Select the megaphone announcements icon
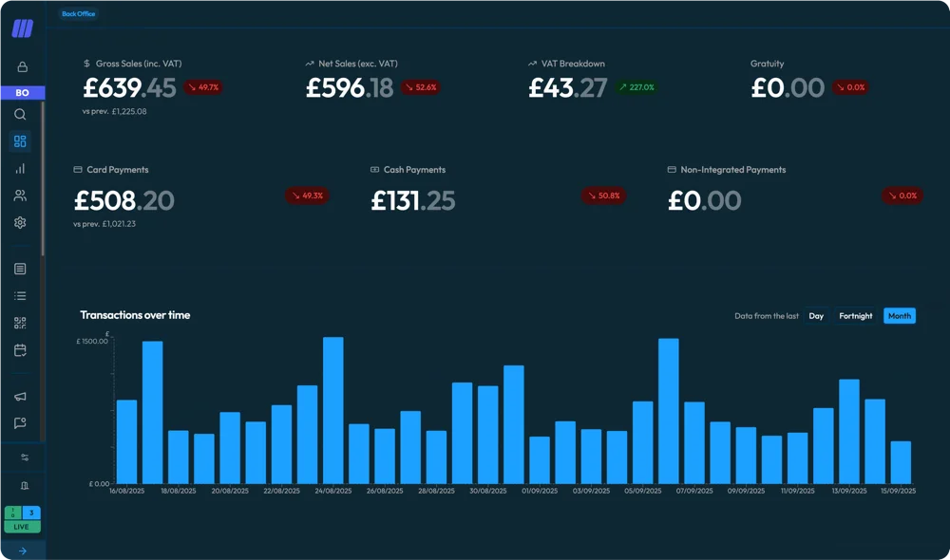This screenshot has height=560, width=950. click(x=21, y=397)
